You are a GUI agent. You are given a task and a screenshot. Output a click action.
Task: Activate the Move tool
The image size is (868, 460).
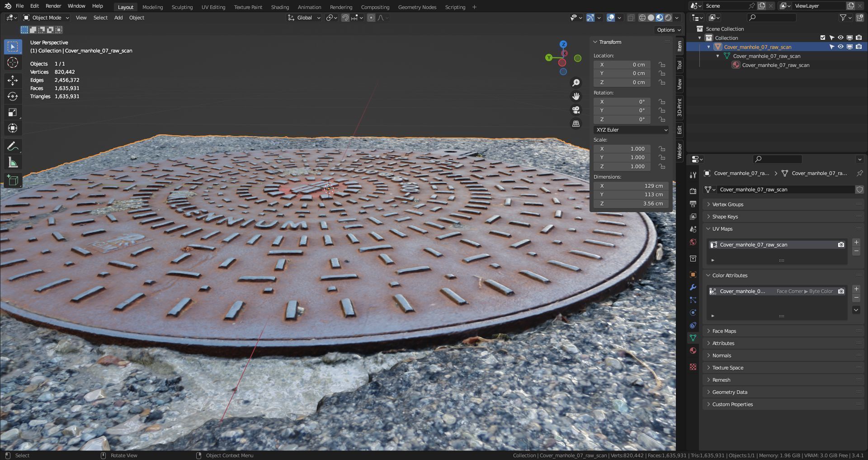coord(13,81)
